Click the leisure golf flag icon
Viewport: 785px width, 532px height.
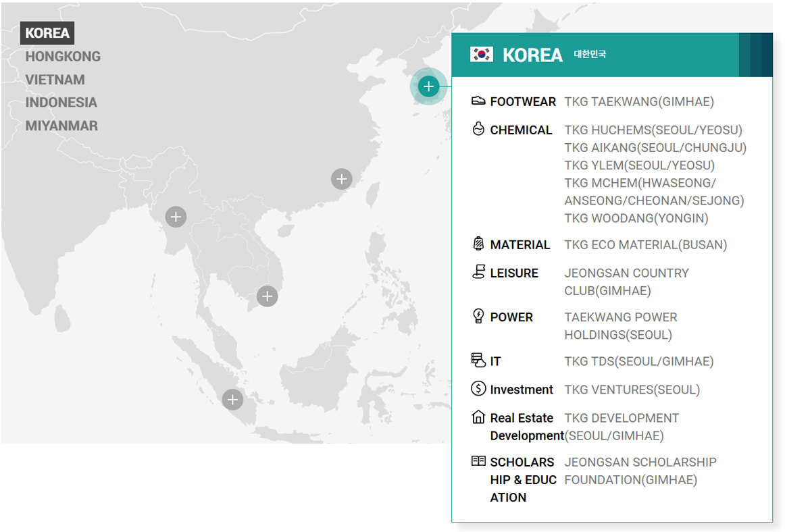point(478,272)
